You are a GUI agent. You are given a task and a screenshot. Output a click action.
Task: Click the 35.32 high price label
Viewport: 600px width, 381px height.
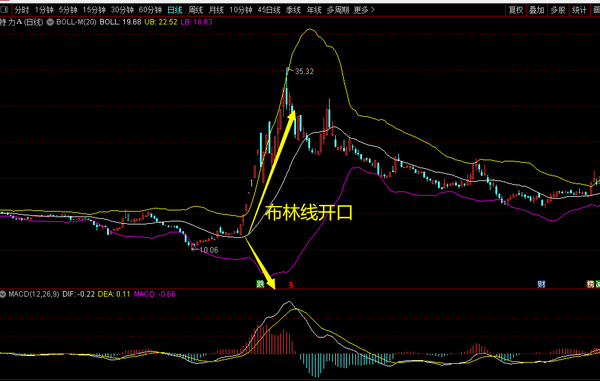click(304, 71)
